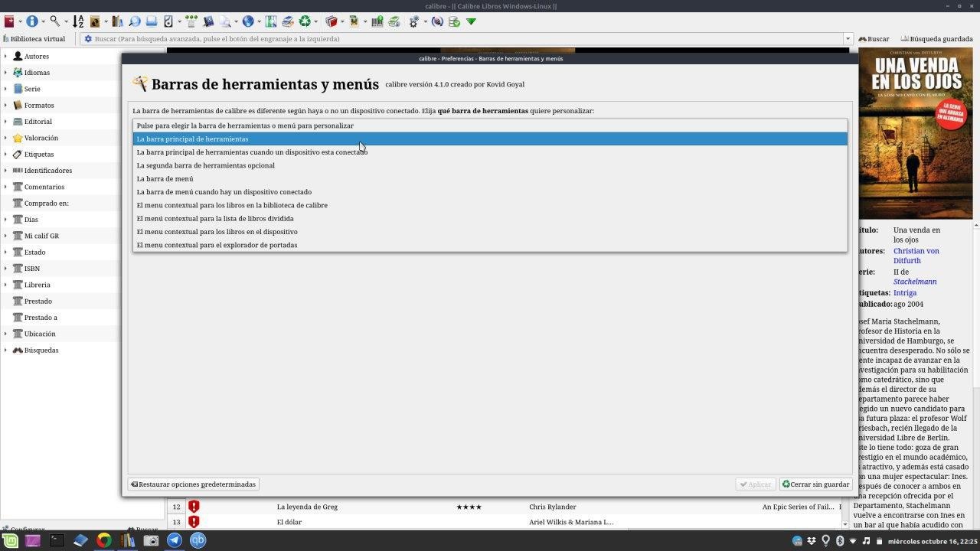The image size is (980, 551).
Task: Expand the Valoración category
Action: (x=5, y=138)
